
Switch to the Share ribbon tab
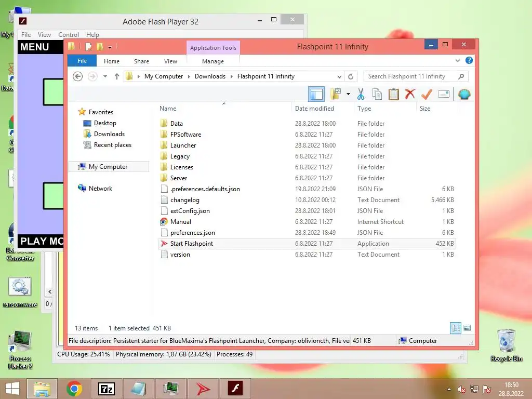141,61
